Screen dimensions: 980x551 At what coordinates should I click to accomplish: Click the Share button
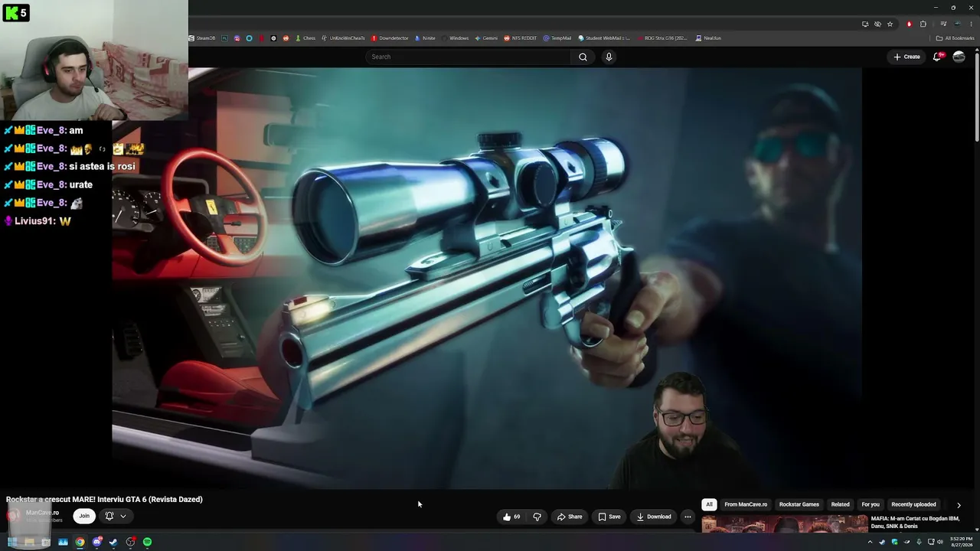click(x=570, y=517)
